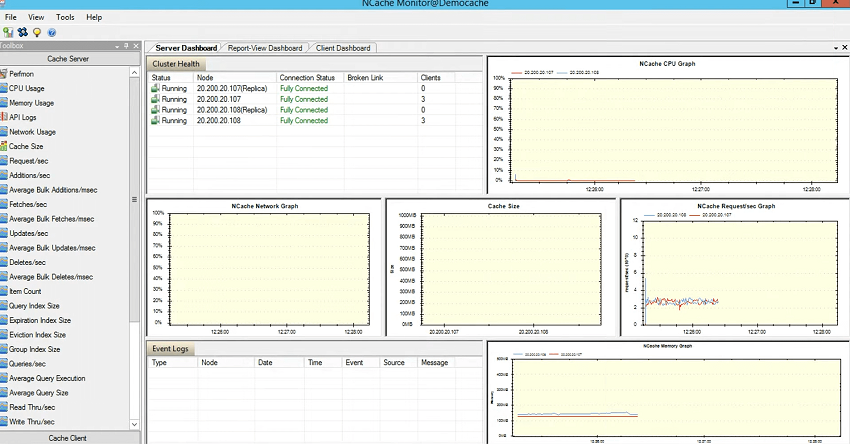Select the Request/sec counter icon
The image size is (850, 444).
pyautogui.click(x=3, y=161)
